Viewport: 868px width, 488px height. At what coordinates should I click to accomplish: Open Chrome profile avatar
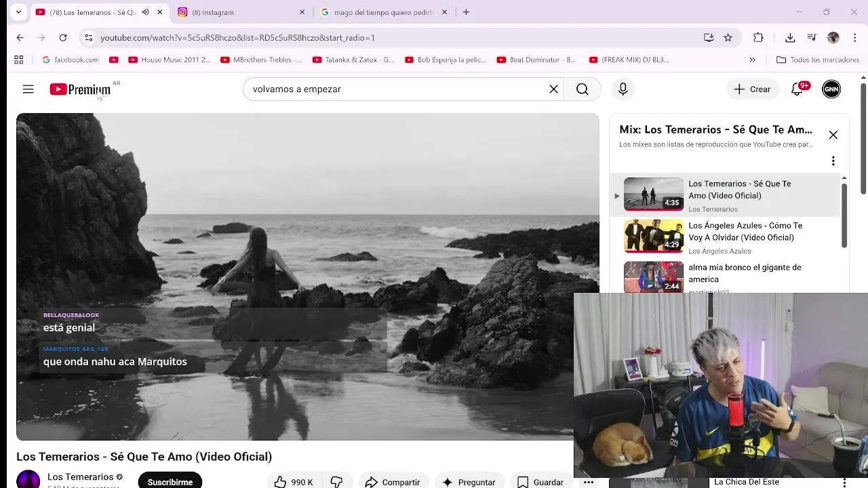pos(833,38)
